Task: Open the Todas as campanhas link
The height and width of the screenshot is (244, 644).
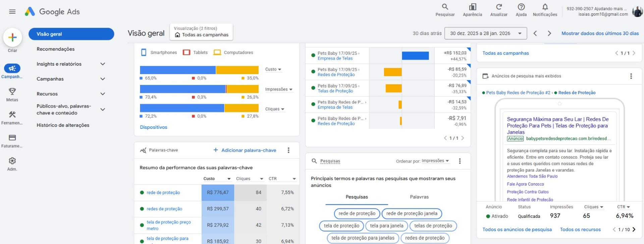Action: point(505,53)
